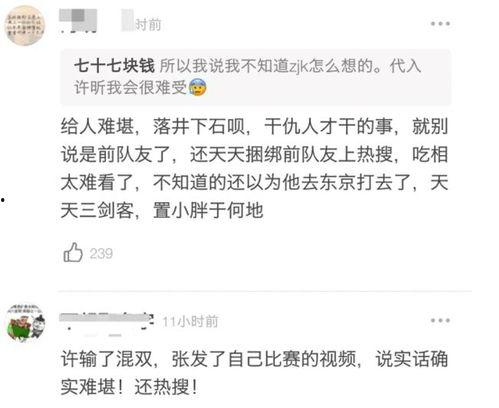Open profile of quoted user 七十七块钱
The image size is (499, 408).
point(114,66)
